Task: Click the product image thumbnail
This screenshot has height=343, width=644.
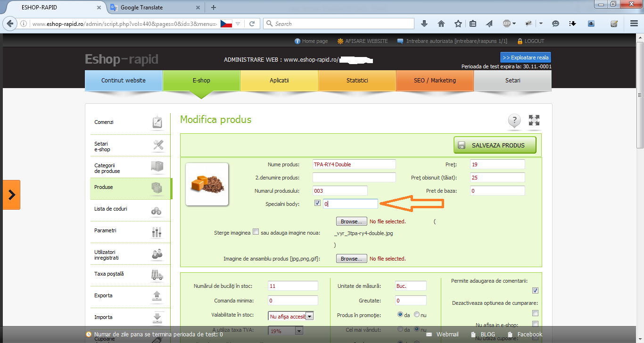Action: [207, 184]
